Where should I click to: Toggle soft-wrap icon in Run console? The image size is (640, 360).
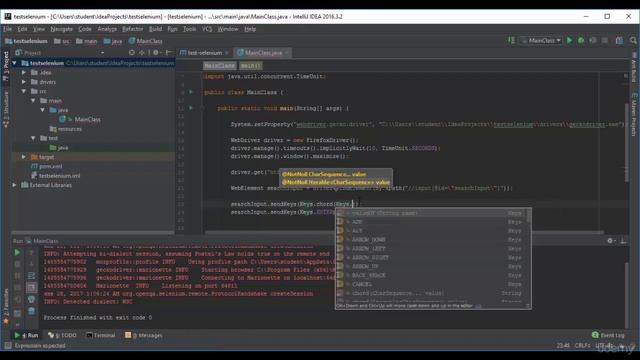pyautogui.click(x=31, y=276)
